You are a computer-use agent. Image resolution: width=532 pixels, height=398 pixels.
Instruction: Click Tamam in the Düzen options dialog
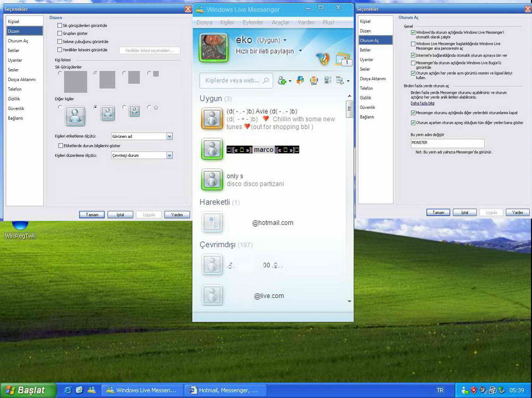(92, 215)
